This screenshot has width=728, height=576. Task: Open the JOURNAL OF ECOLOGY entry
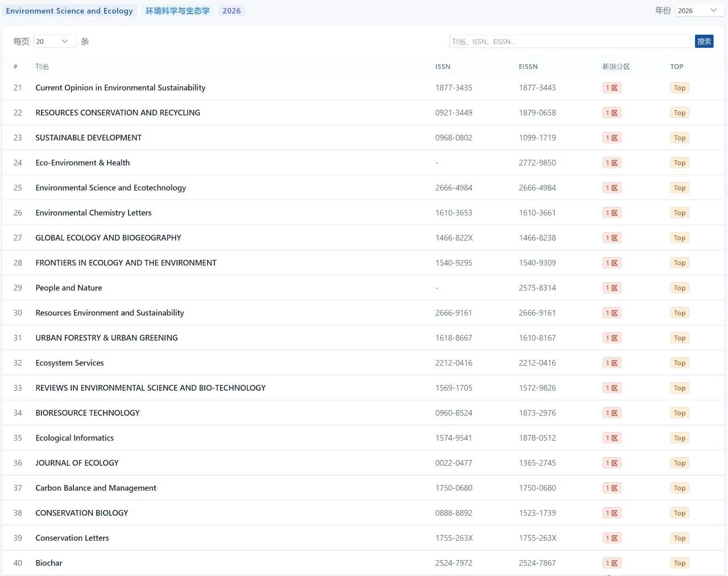coord(77,463)
